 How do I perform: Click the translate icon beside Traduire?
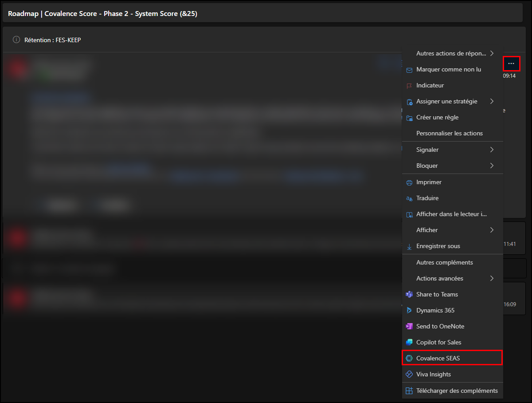(409, 198)
